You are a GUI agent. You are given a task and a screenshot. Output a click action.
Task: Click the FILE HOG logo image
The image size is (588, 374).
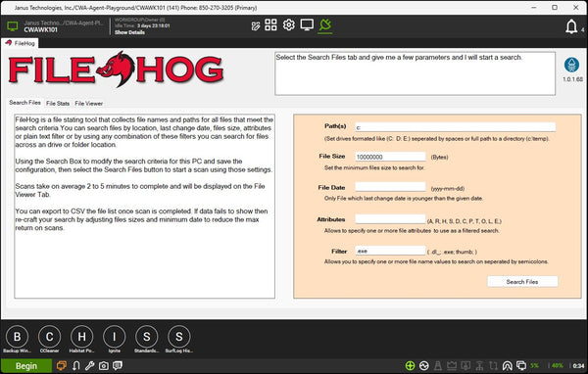click(116, 70)
